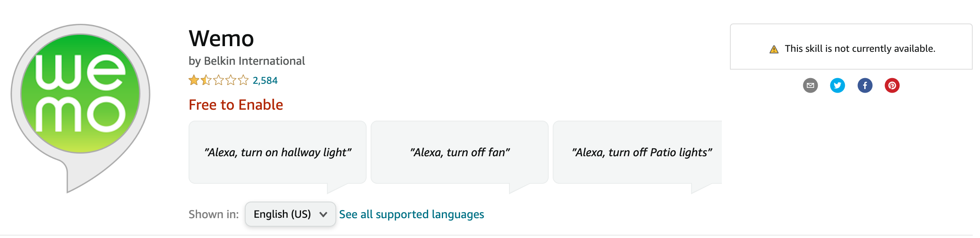Click the Wemo skill title
Viewport: 980px width, 238px height.
[221, 39]
